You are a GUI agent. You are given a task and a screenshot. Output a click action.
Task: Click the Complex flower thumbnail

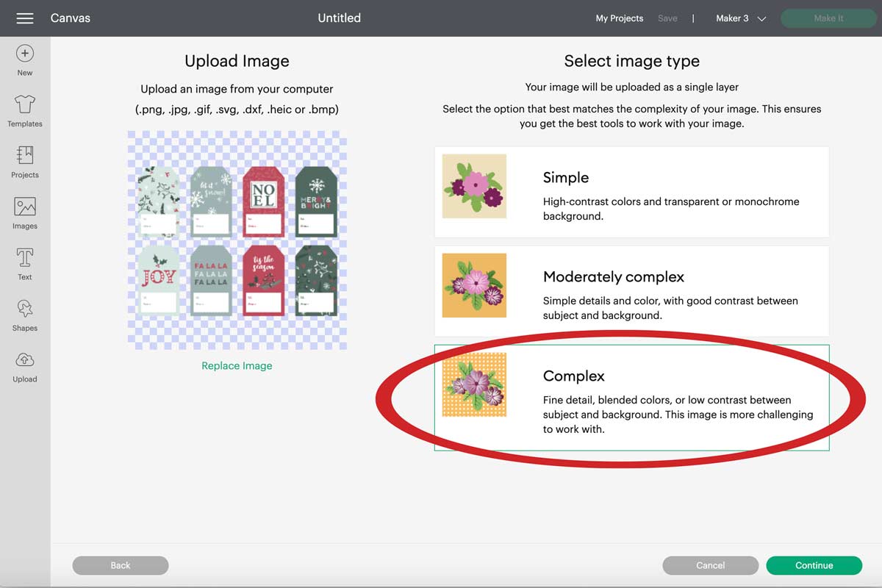tap(474, 384)
